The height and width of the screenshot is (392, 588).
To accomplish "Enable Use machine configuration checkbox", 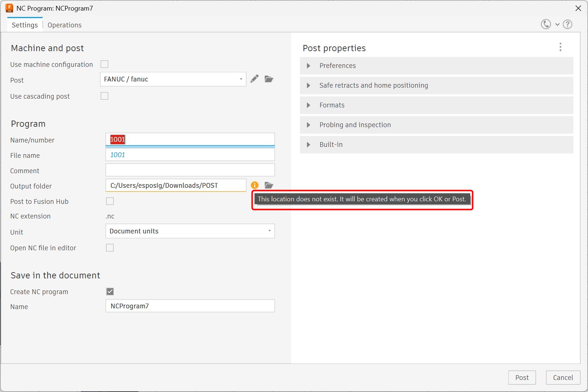I will pyautogui.click(x=105, y=64).
